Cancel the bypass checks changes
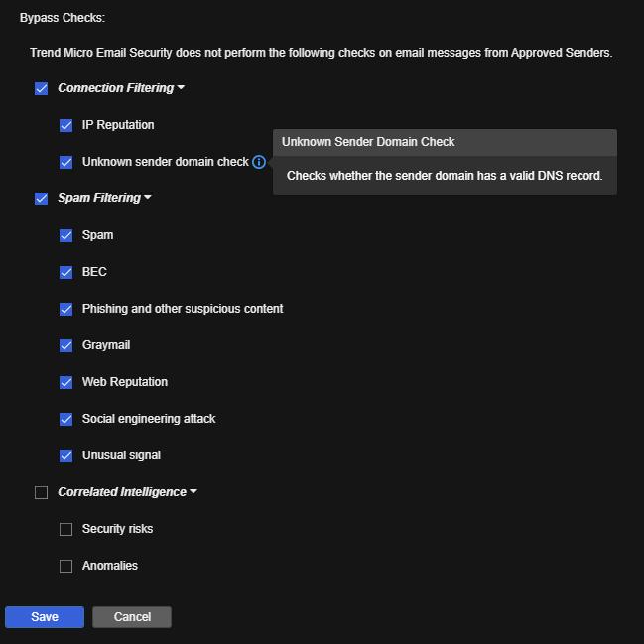Screen dimensions: 644x644 (x=132, y=617)
